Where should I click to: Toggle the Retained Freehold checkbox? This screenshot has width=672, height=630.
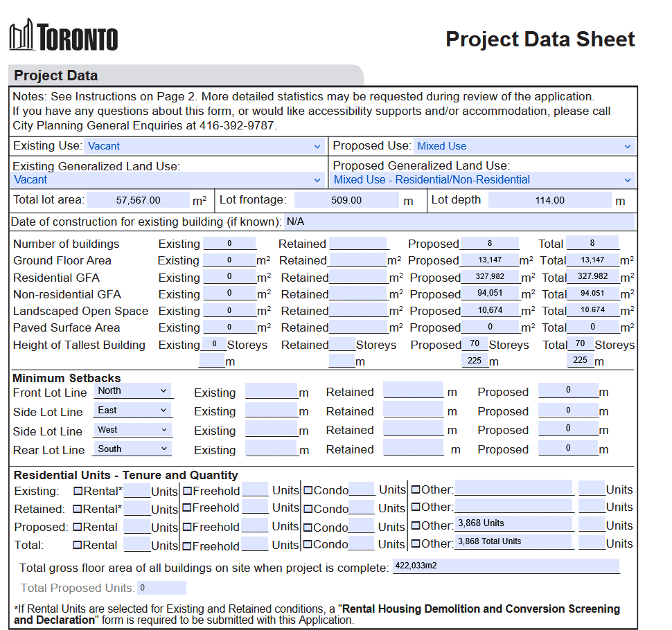click(x=187, y=507)
